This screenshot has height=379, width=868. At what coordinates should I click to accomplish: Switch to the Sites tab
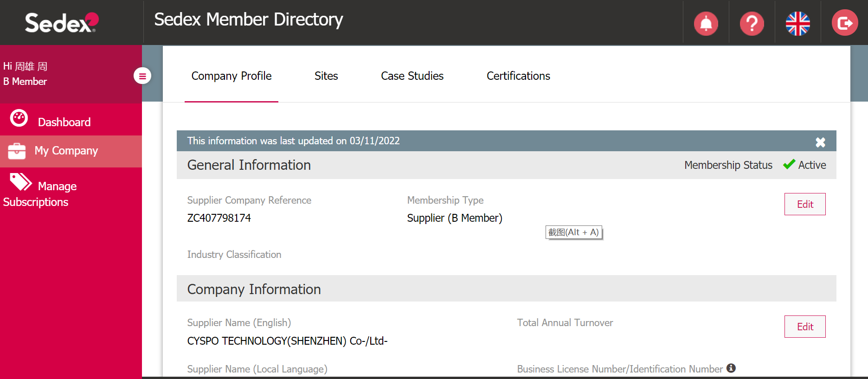point(326,76)
